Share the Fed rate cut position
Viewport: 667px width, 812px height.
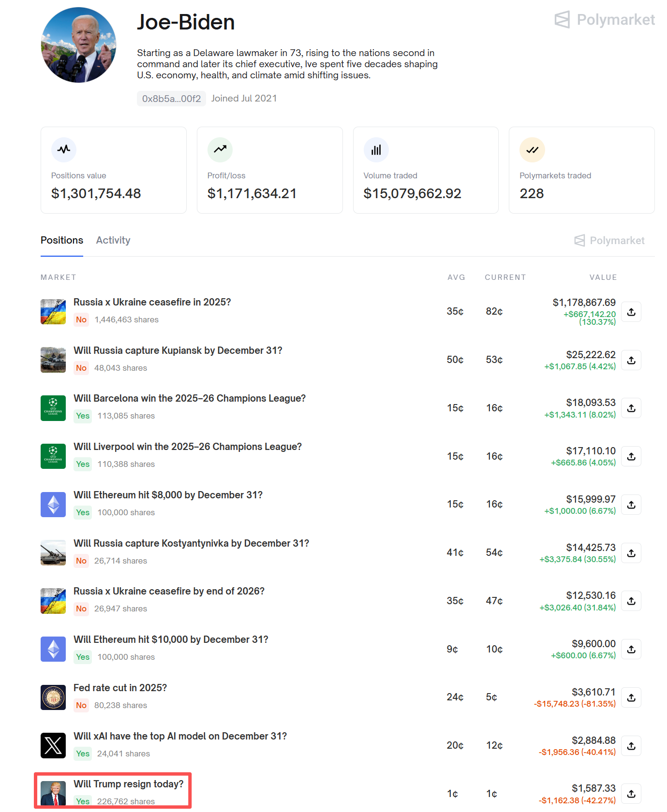[x=631, y=697]
